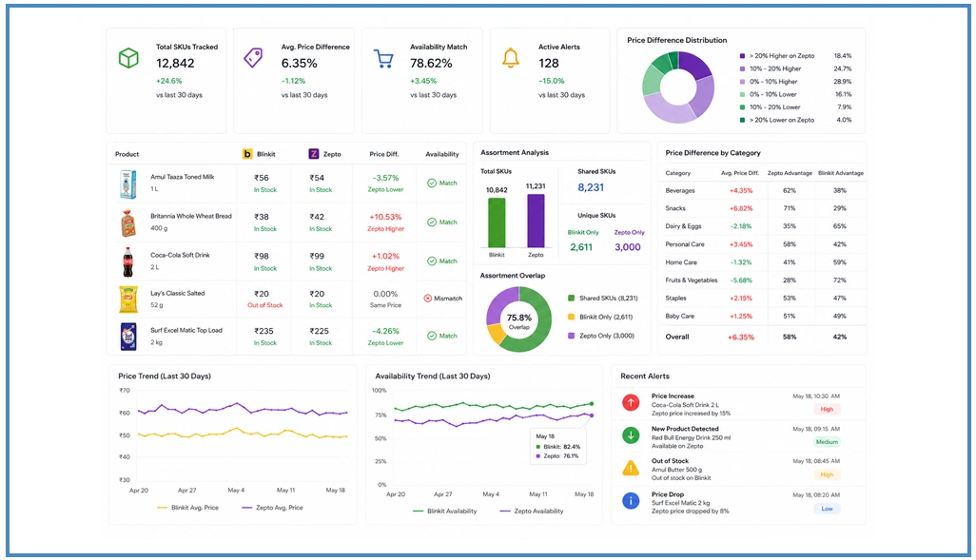
Task: Click the +10.53% price difference value
Action: (x=385, y=217)
